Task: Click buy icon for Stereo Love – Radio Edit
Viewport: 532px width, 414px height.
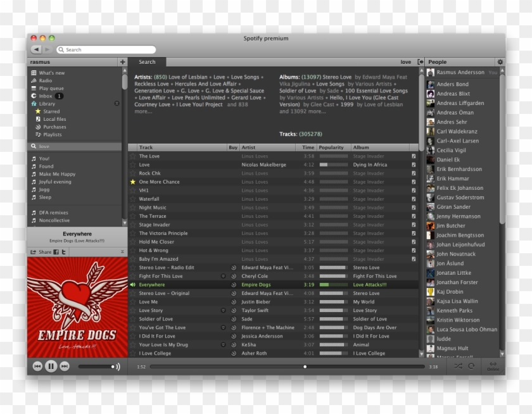Action: click(234, 268)
